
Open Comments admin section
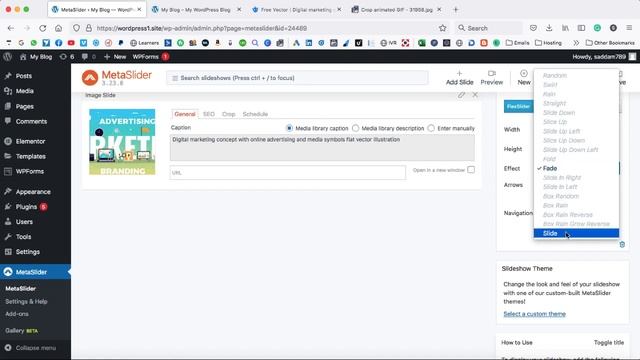click(x=31, y=121)
